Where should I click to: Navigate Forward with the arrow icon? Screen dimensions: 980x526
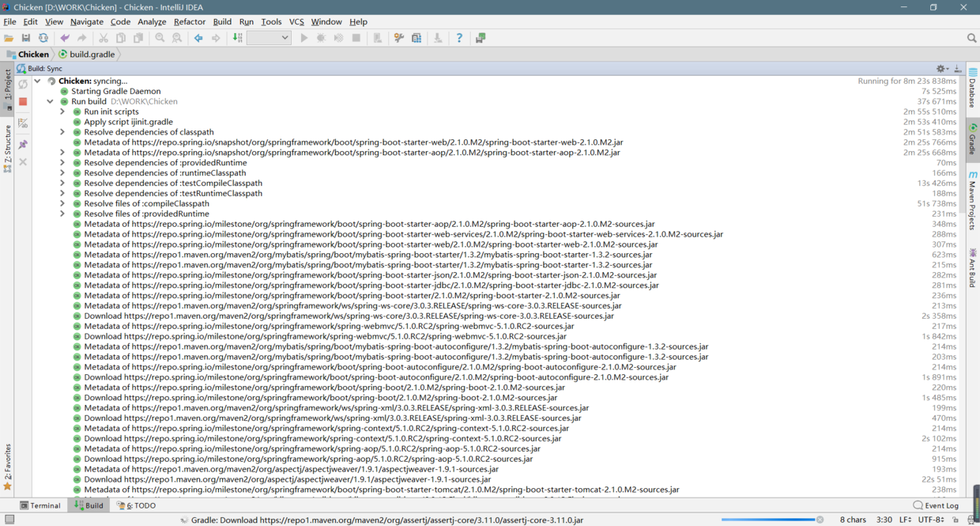tap(216, 38)
